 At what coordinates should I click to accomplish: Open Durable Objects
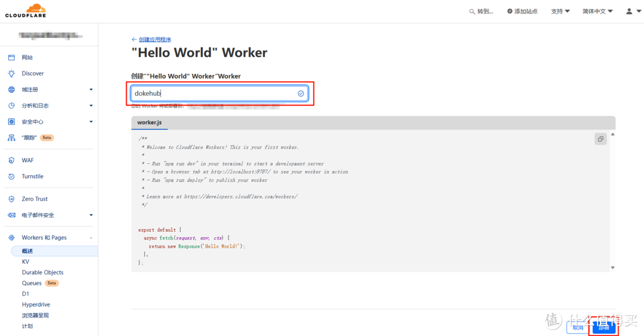pyautogui.click(x=43, y=272)
